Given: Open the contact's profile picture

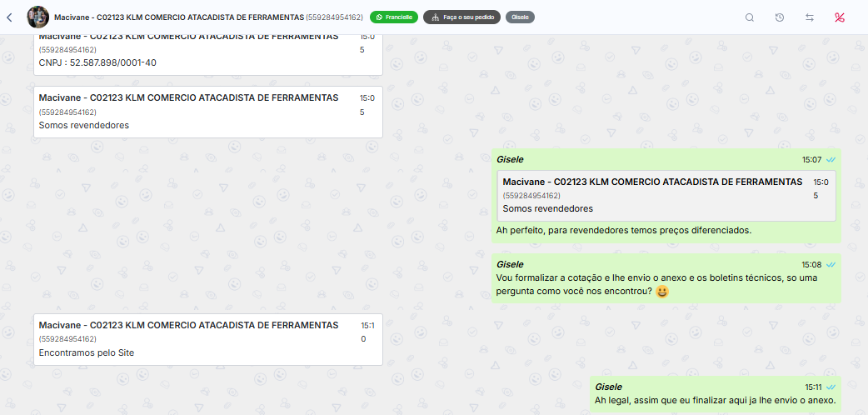Looking at the screenshot, I should [37, 17].
